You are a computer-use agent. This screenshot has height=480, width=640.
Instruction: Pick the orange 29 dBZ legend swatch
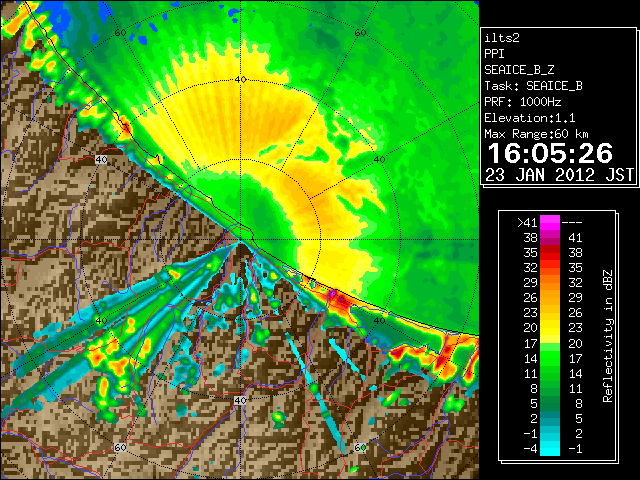point(550,282)
